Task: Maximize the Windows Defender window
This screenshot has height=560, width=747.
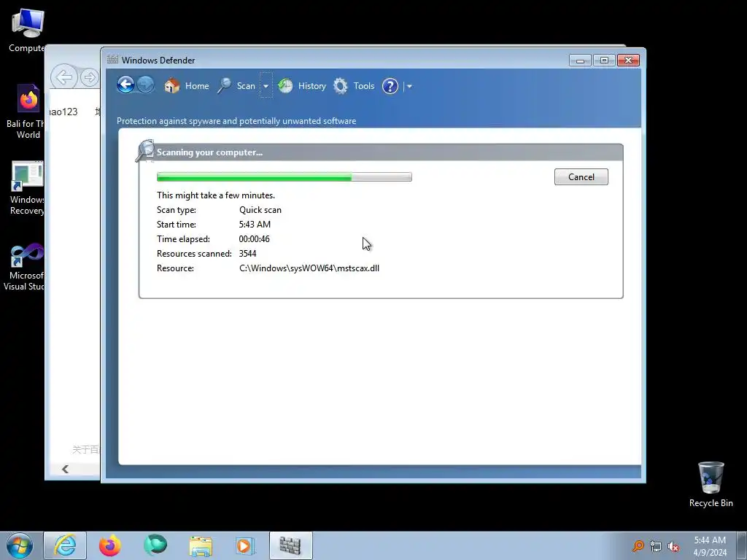Action: (604, 60)
